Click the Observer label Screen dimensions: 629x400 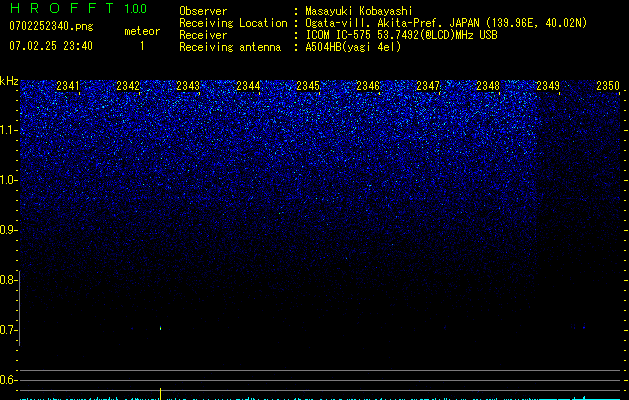[203, 11]
